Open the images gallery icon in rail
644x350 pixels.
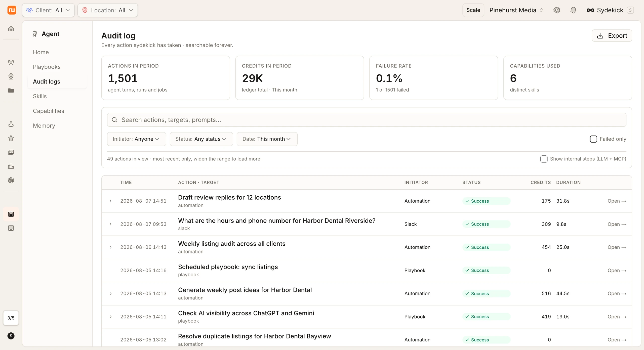tap(11, 152)
